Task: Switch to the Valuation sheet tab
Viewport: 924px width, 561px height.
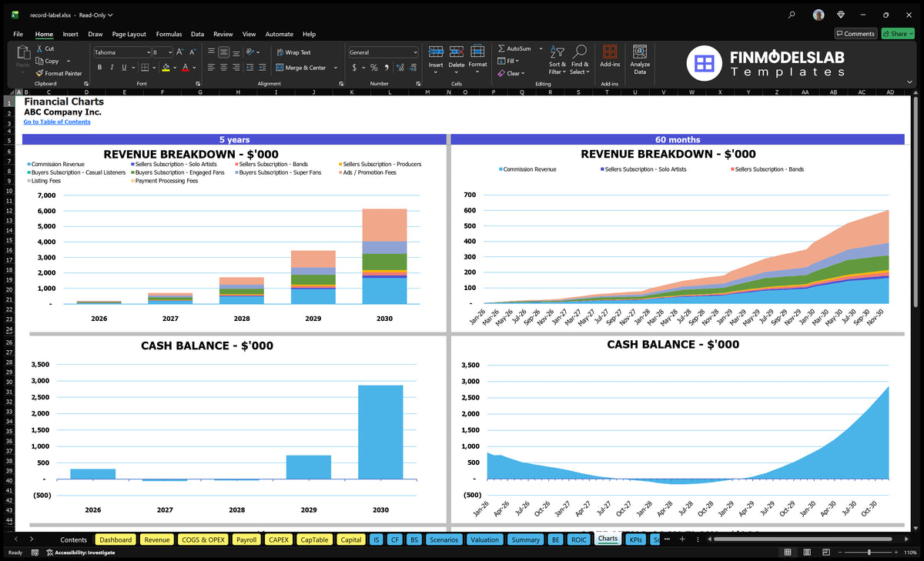Action: (484, 539)
